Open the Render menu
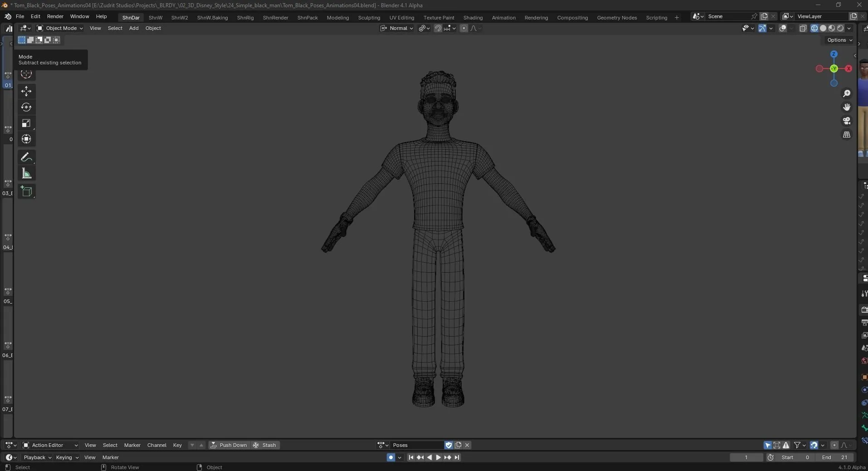This screenshot has width=868, height=471. 55,16
